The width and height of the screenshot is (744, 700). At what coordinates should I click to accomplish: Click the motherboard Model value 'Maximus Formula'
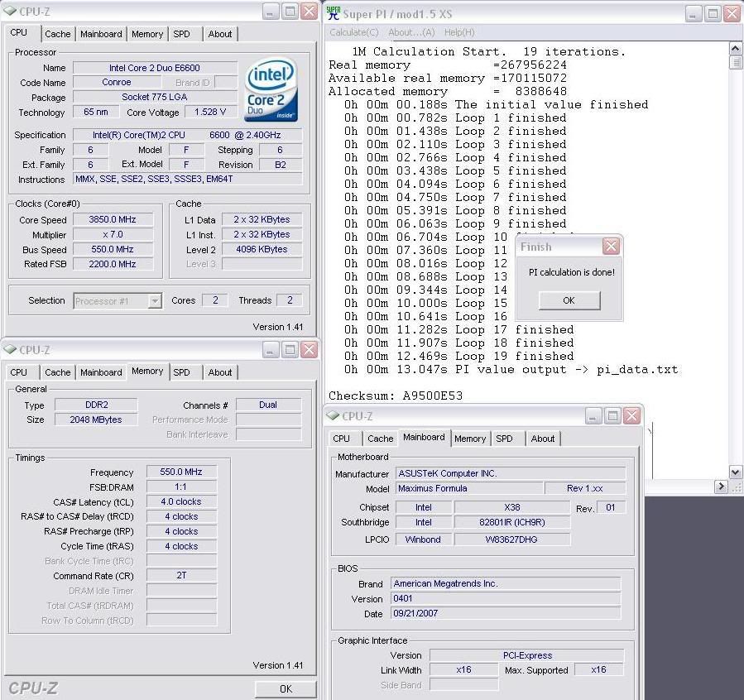pyautogui.click(x=469, y=488)
